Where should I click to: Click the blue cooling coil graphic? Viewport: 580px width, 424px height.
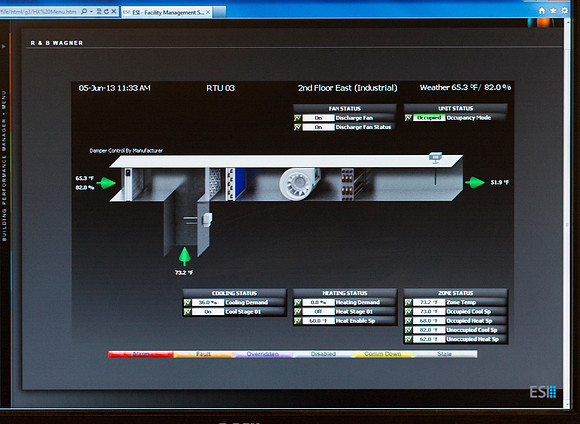point(237,184)
